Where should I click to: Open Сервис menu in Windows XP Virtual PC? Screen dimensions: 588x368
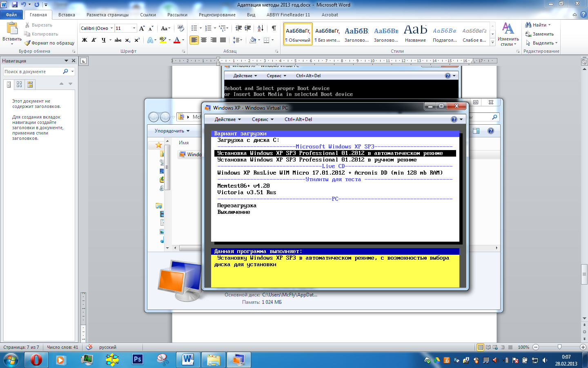263,119
